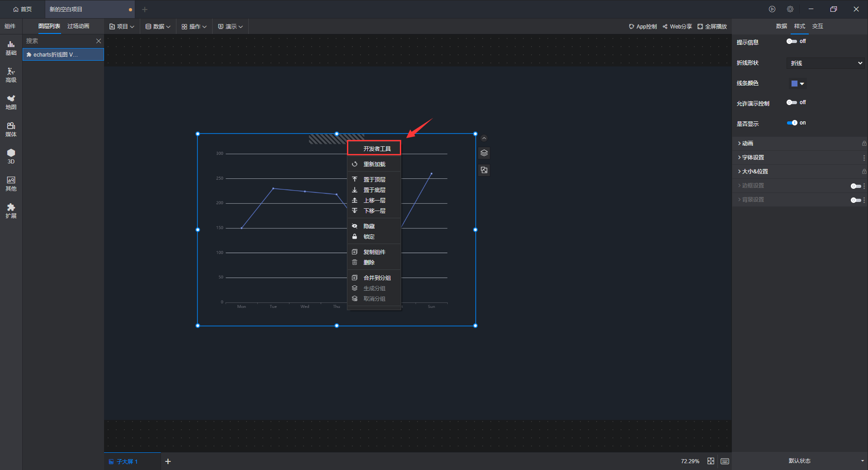Open the 项目 dropdown menu
Screen dimensions: 868x470
[122, 27]
